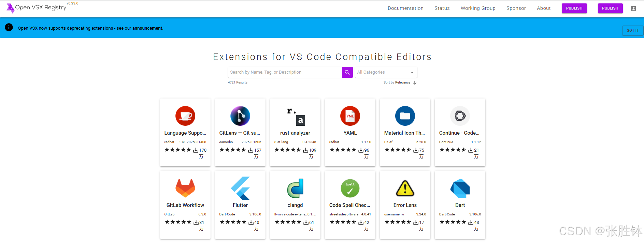Click the first PUBLISH button
644x242 pixels.
574,8
